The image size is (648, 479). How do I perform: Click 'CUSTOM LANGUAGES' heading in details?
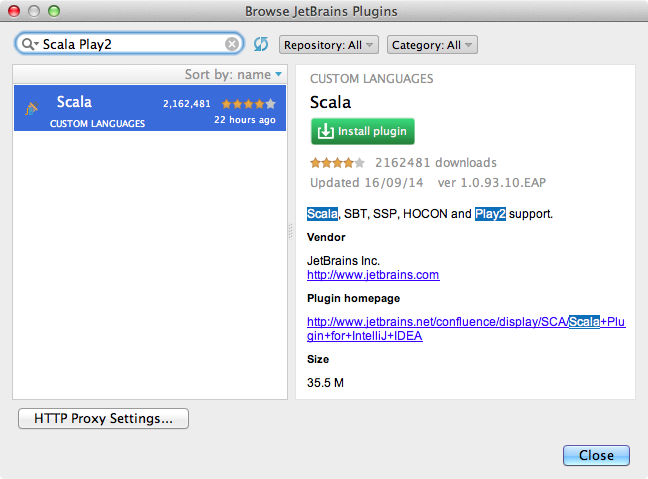372,79
